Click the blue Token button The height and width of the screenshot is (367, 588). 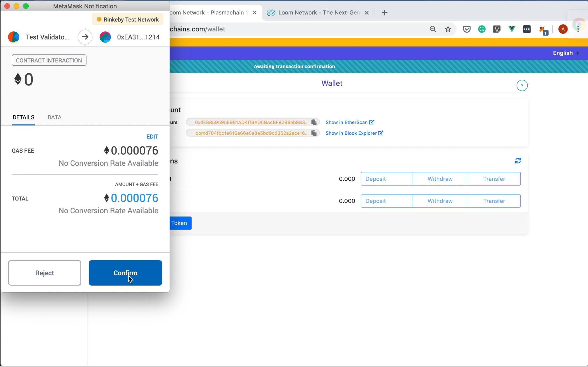(180, 223)
